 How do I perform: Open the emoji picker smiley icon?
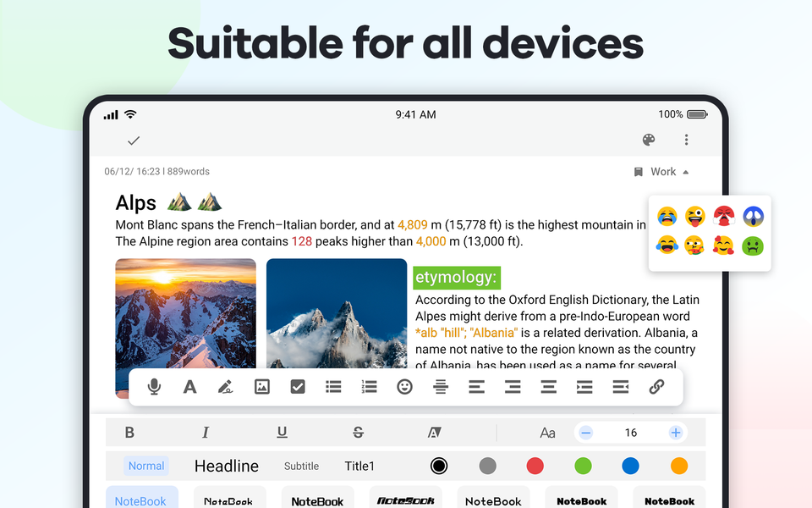click(x=405, y=387)
